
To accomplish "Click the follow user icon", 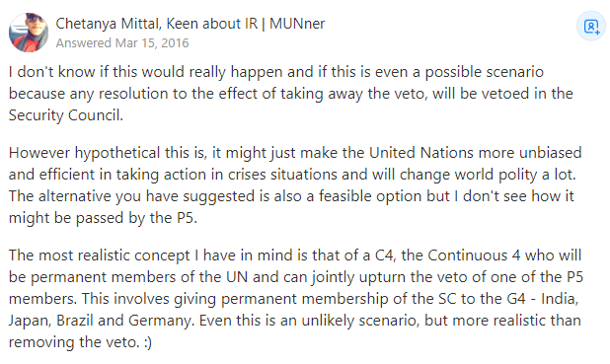I will pos(591,27).
